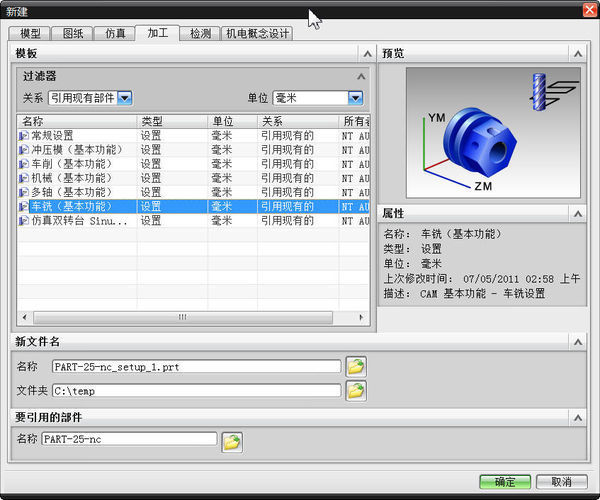Viewport: 600px width, 500px height.
Task: Collapse the 属性 section
Action: click(x=578, y=213)
